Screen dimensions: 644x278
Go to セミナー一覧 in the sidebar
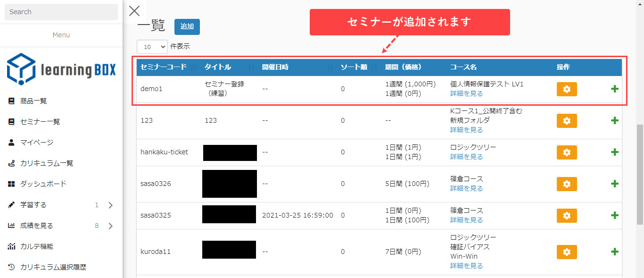tap(40, 122)
